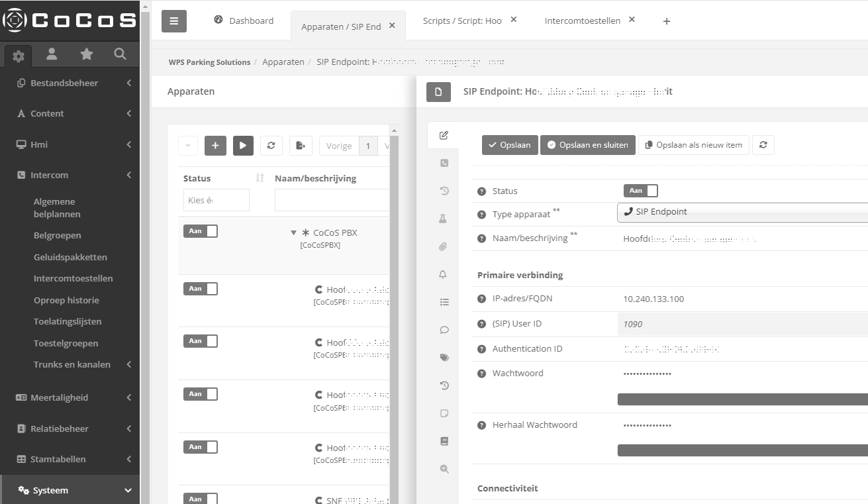Toggle the CoCoS PBX status switch
868x504 pixels.
(200, 231)
